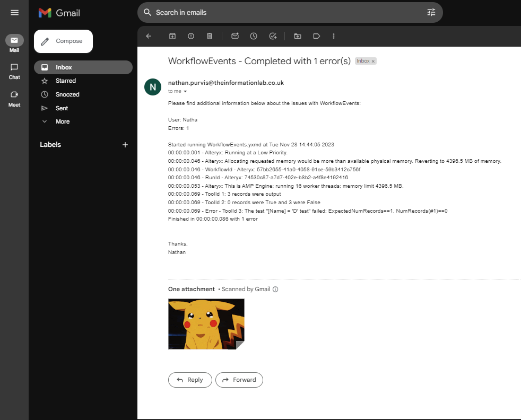
Task: Snooze this email
Action: click(x=254, y=36)
